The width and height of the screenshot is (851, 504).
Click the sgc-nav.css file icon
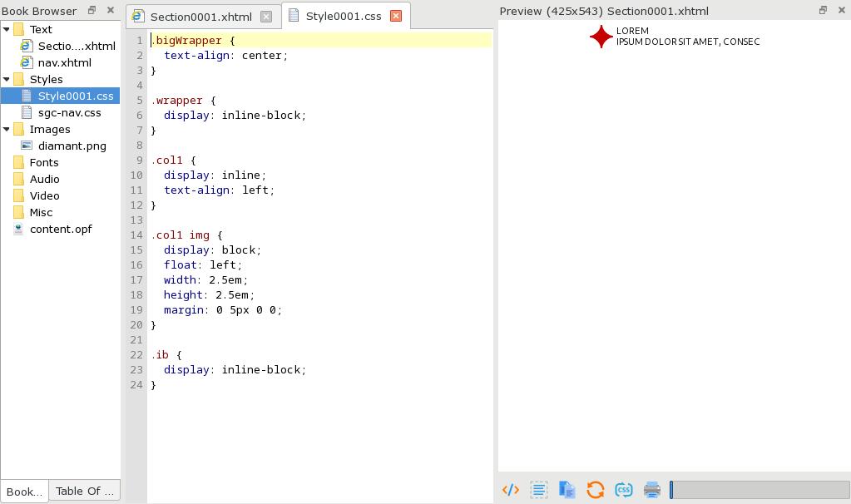(26, 112)
